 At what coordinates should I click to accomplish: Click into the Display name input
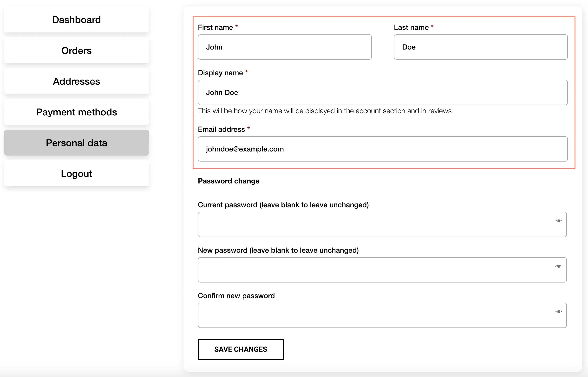coord(382,93)
